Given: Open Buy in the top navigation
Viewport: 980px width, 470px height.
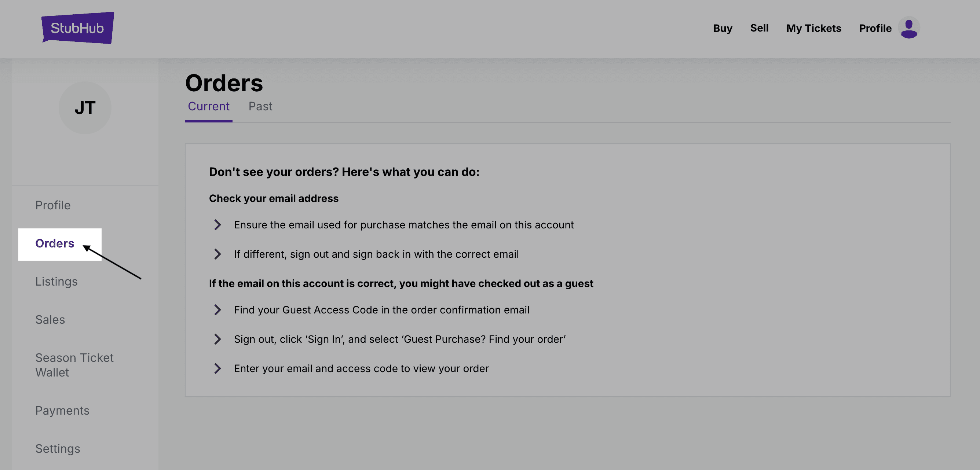Looking at the screenshot, I should pos(723,28).
